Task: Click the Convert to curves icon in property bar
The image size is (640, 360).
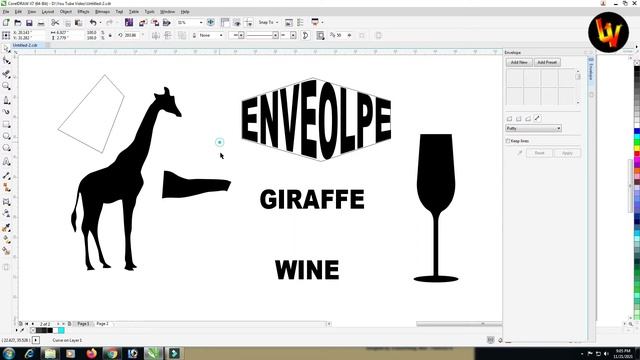Action: coord(305,36)
